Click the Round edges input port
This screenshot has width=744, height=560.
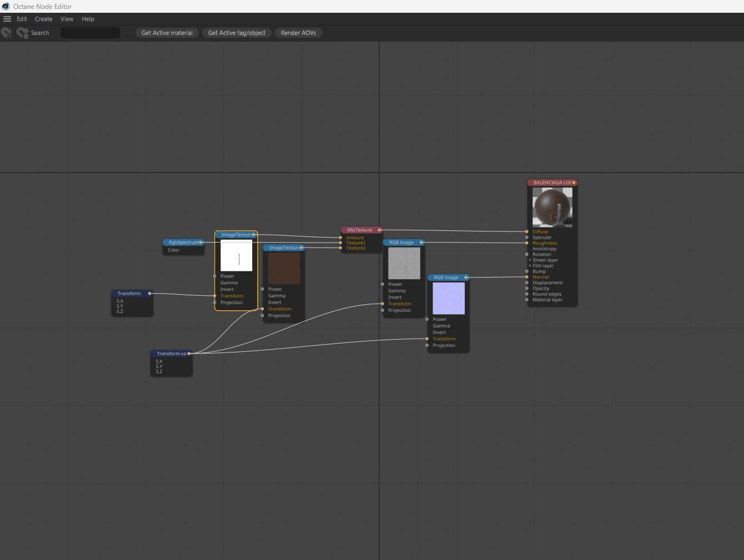pyautogui.click(x=527, y=294)
